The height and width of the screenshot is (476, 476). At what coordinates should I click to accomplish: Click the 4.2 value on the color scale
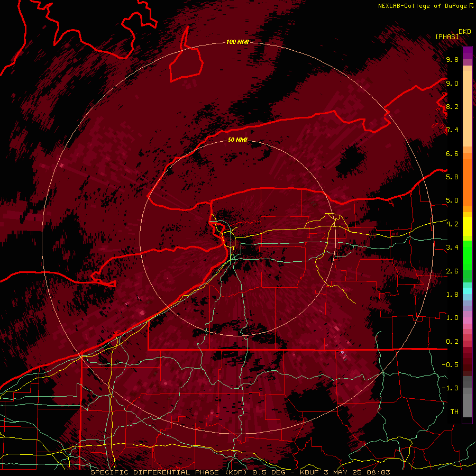(x=452, y=224)
